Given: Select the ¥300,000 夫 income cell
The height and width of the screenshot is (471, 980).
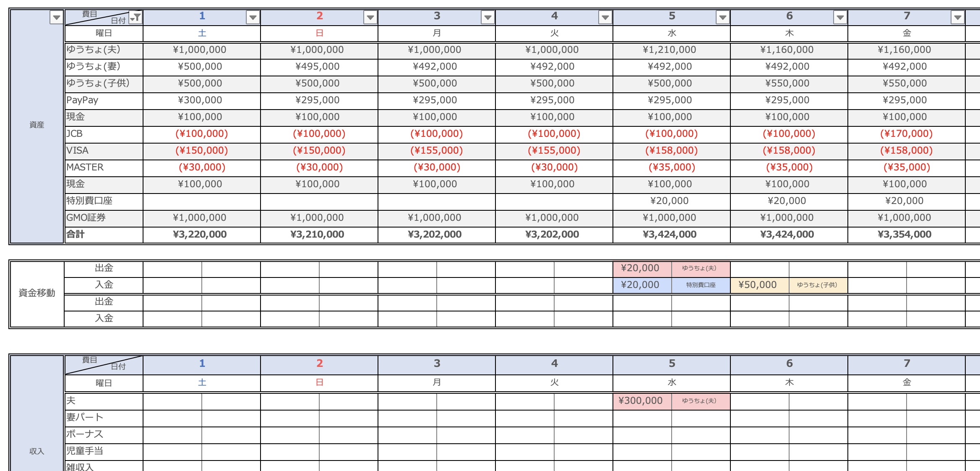Looking at the screenshot, I should 641,401.
